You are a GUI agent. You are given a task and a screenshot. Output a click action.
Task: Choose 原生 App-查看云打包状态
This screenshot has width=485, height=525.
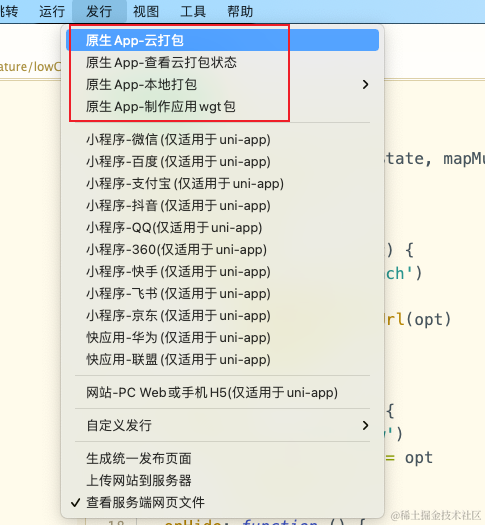click(223, 62)
